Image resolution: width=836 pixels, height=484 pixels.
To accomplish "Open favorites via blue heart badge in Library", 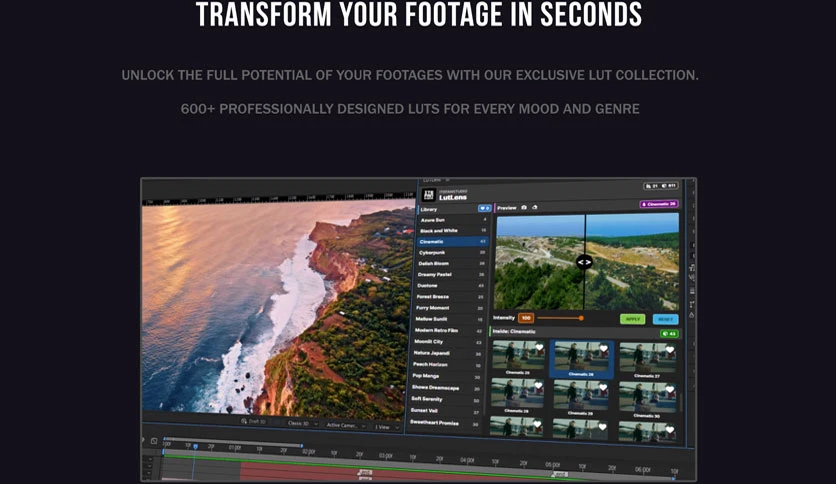I will click(x=484, y=208).
